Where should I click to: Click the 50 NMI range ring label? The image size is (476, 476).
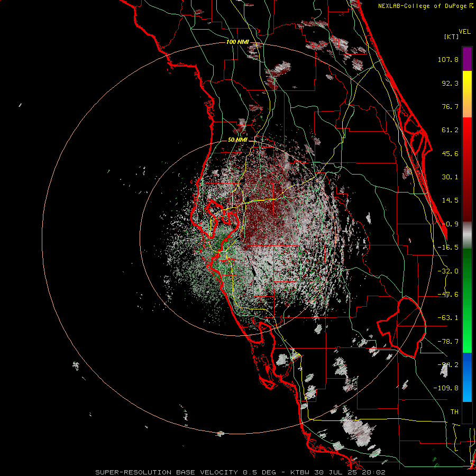[x=237, y=140]
